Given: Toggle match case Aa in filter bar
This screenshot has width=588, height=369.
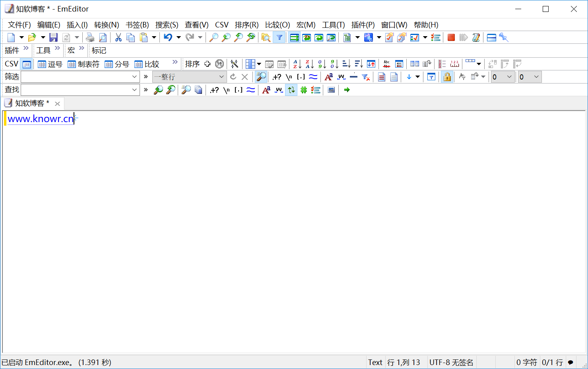Looking at the screenshot, I should pos(329,77).
